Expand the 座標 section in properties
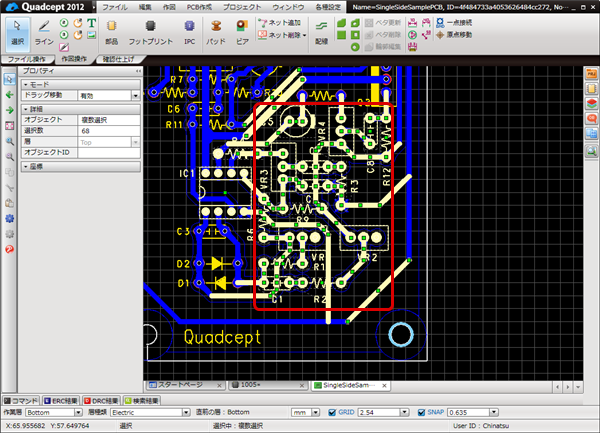 [26, 166]
